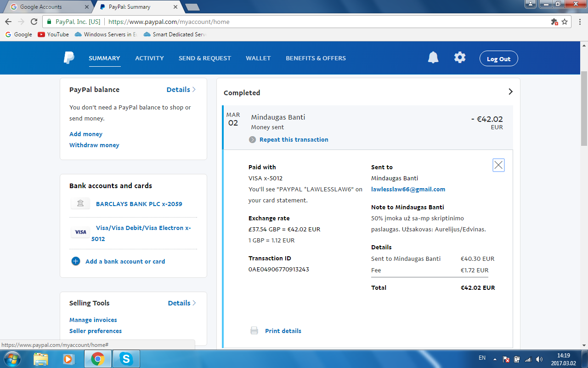The height and width of the screenshot is (368, 588).
Task: Switch to PayPal: Summary browser tab
Action: (x=137, y=7)
